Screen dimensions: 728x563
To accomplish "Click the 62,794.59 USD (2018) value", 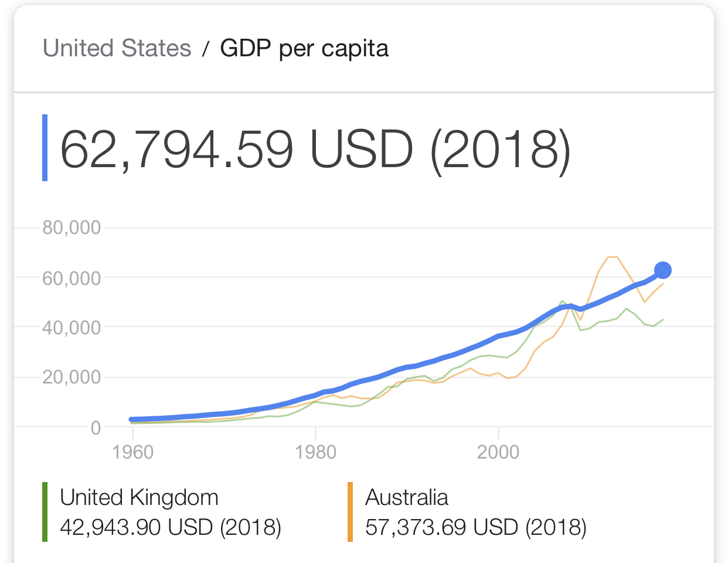I will (x=315, y=149).
